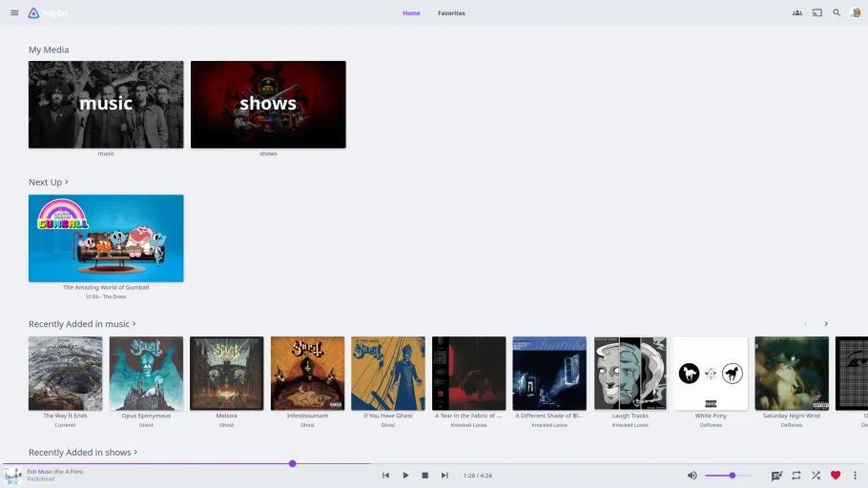Click the 'If You Have Ghost' title
The image size is (868, 488).
388,416
